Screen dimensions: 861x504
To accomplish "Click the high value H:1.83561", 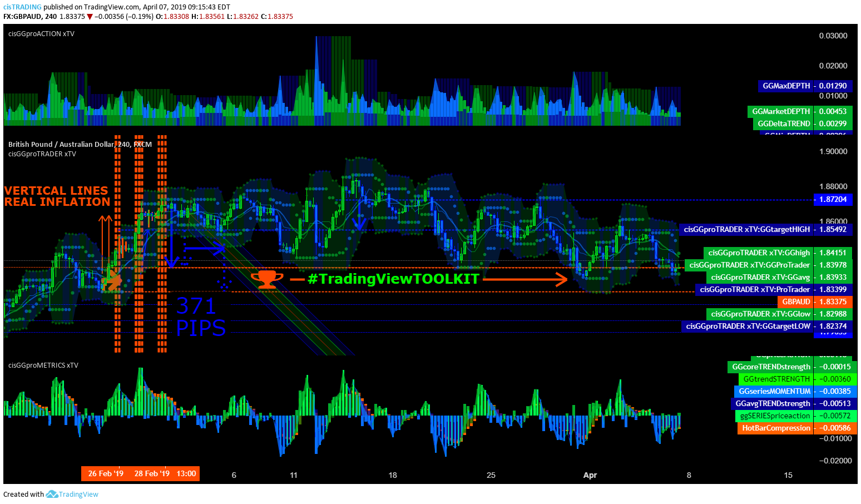I will point(208,17).
